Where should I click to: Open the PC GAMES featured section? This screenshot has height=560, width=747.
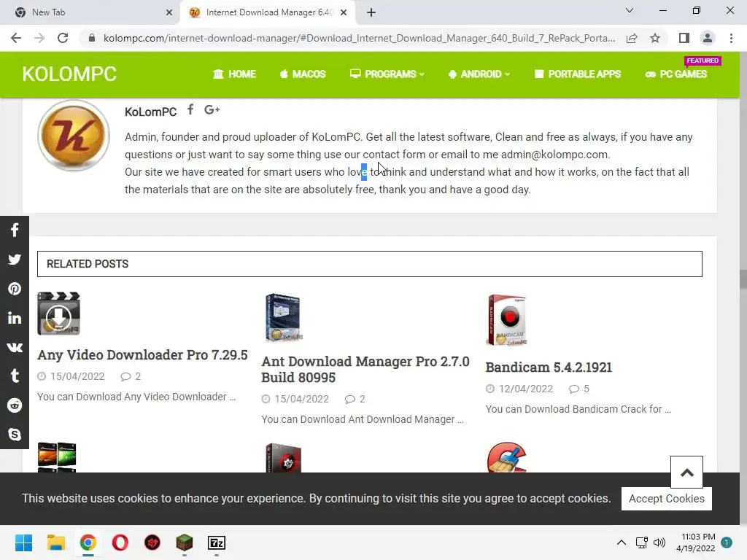676,74
